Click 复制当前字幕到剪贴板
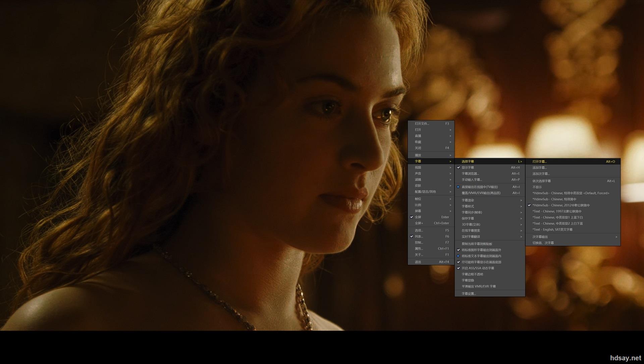Screen dimensions: 644x364 490,244
